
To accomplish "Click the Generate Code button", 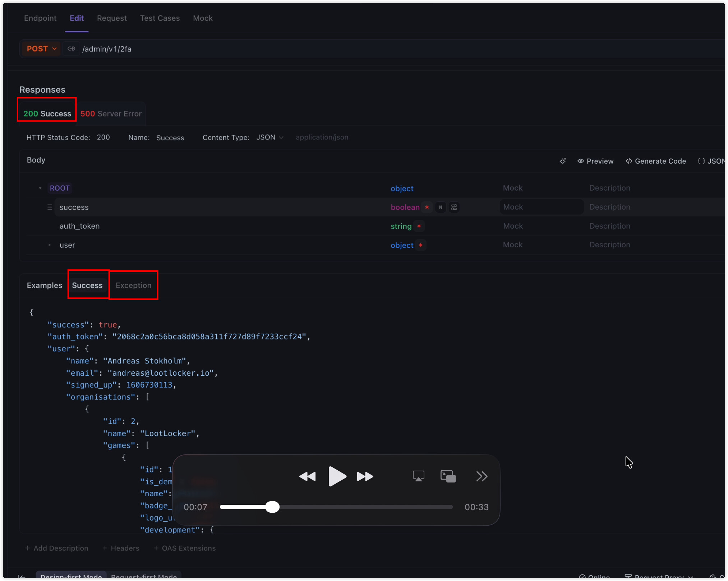I will [x=655, y=161].
